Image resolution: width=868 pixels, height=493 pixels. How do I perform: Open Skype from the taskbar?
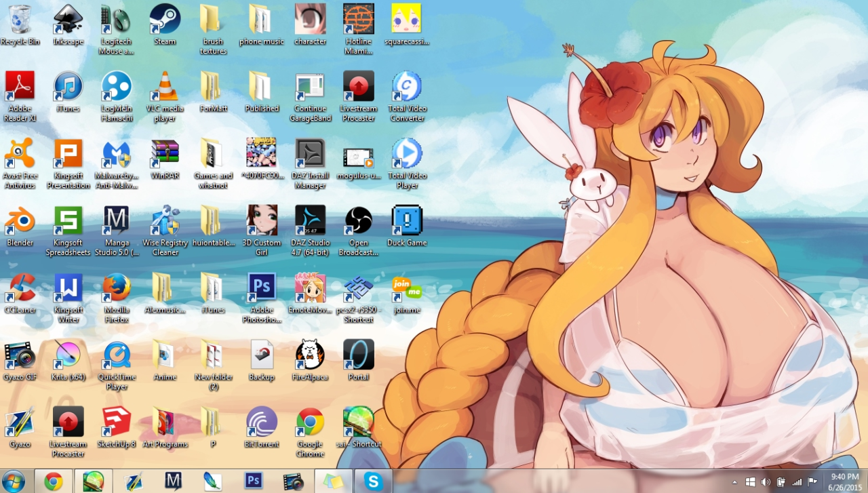(373, 481)
